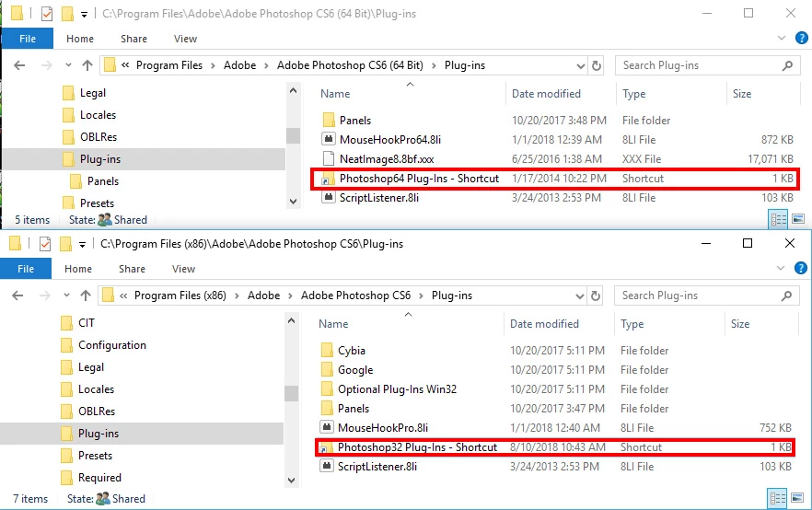
Task: Open recent locations dropdown in the bottom window
Action: coord(67,296)
